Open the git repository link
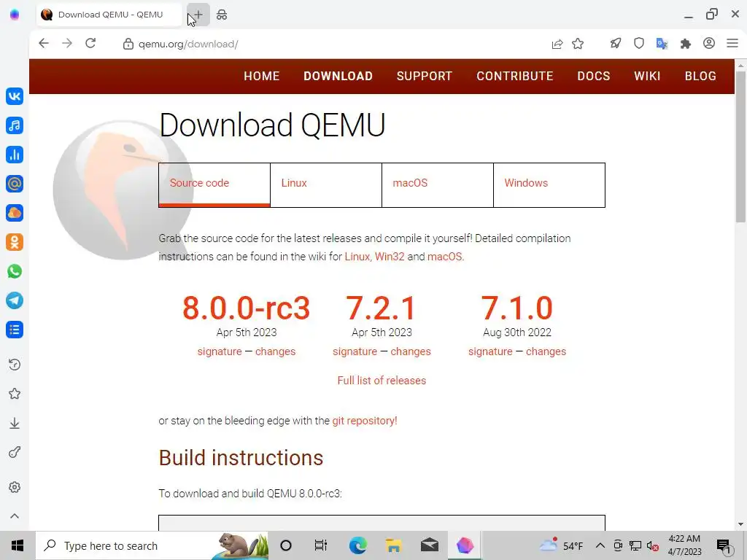Screen dimensions: 747x560 tap(365, 421)
